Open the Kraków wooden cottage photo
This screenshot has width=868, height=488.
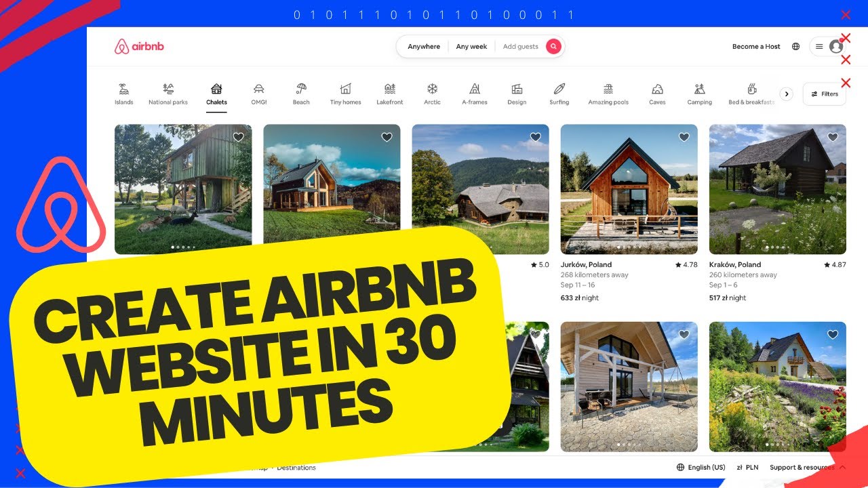coord(778,189)
